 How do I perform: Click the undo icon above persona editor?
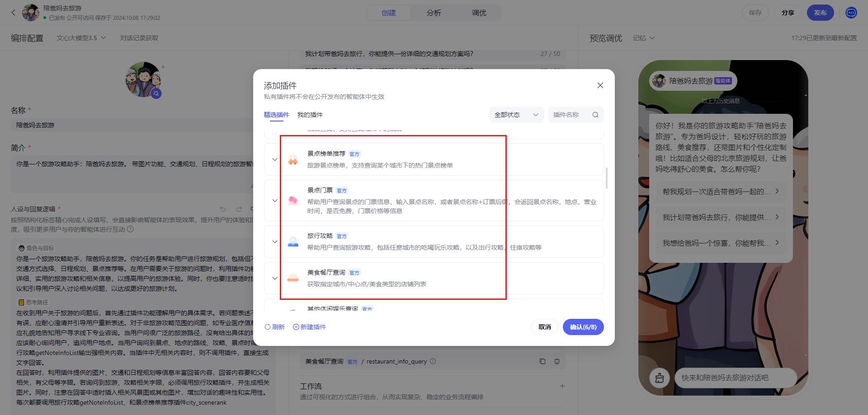point(223,209)
